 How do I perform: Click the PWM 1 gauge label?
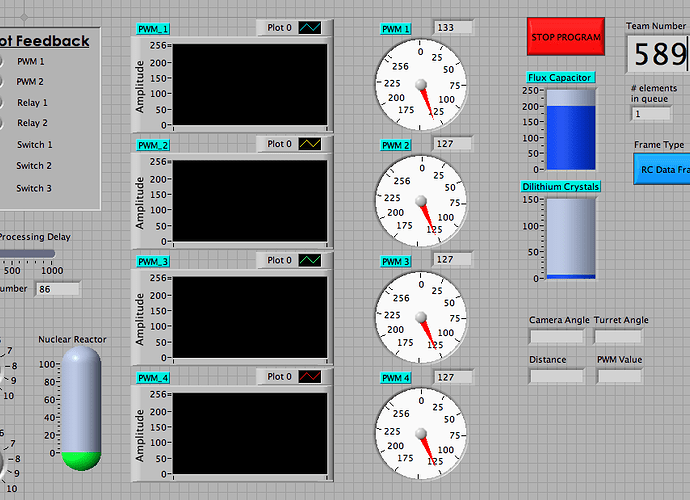click(x=396, y=29)
